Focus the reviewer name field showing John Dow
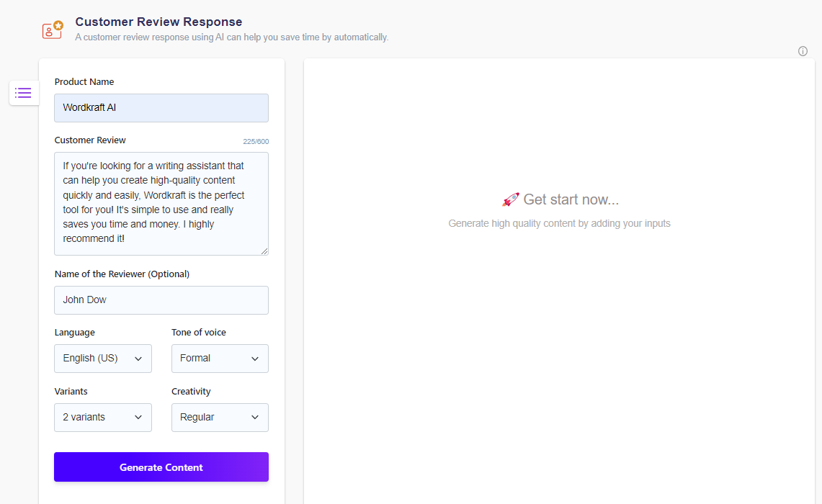This screenshot has width=822, height=504. click(161, 300)
